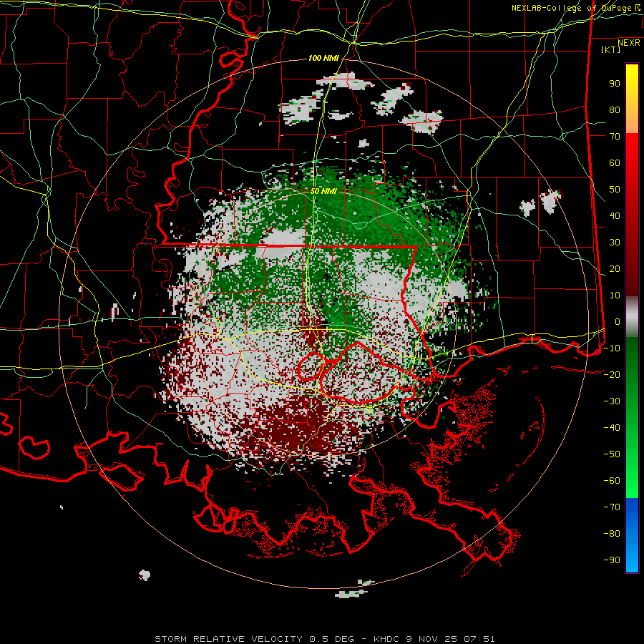The width and height of the screenshot is (644, 644).
Task: Select the 50 value on the velocity scale
Action: click(615, 190)
